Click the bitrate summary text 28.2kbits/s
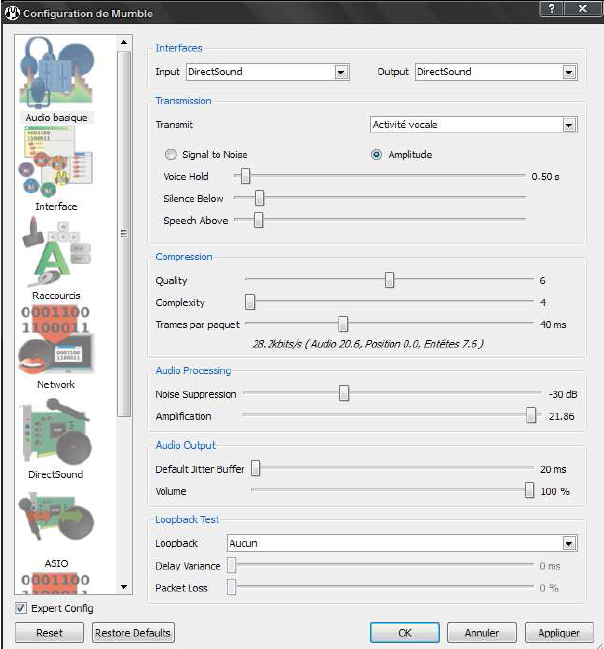The height and width of the screenshot is (649, 604). [368, 344]
